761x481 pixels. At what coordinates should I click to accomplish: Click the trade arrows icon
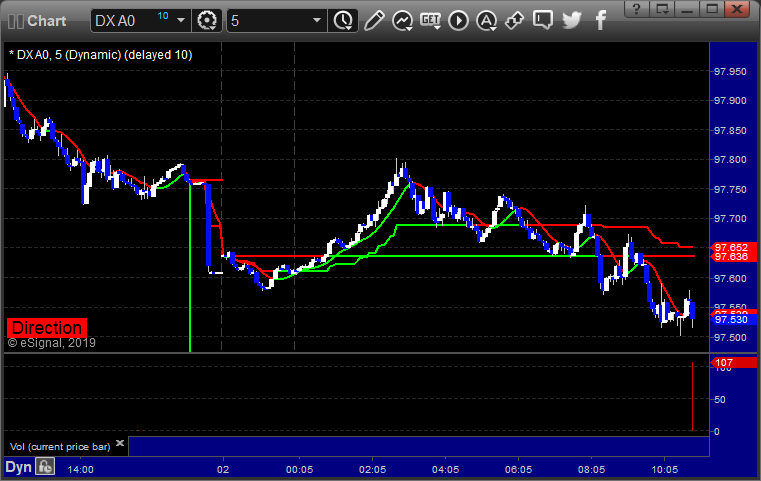[514, 21]
